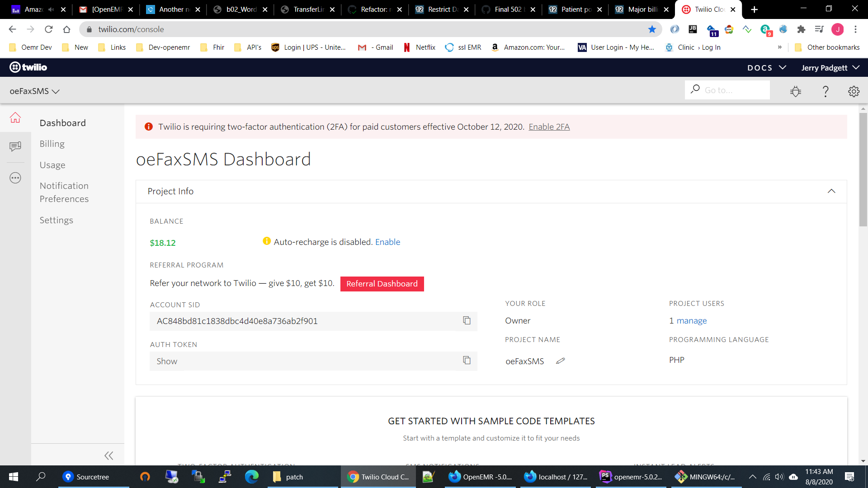868x488 pixels.
Task: Click the Enable 2FA link
Action: tap(549, 127)
